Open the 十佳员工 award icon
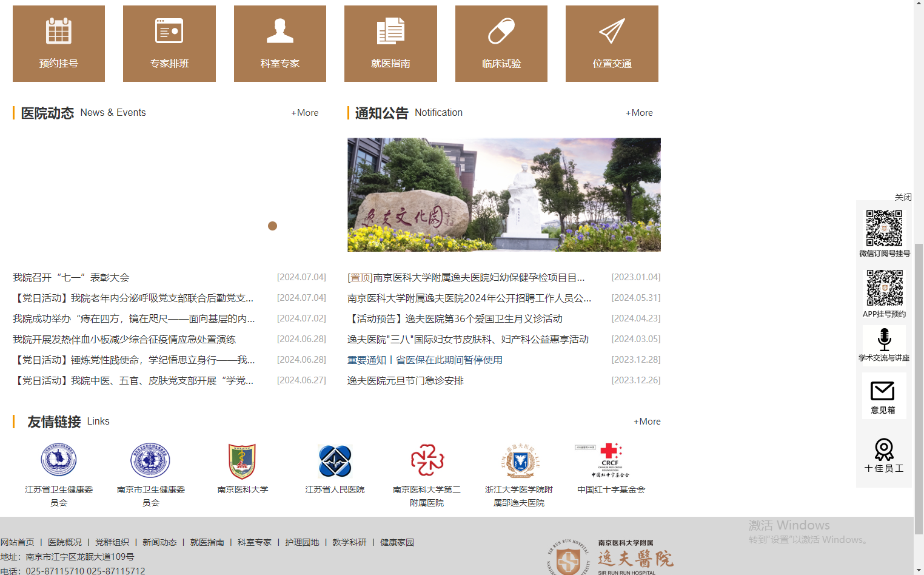 884,456
